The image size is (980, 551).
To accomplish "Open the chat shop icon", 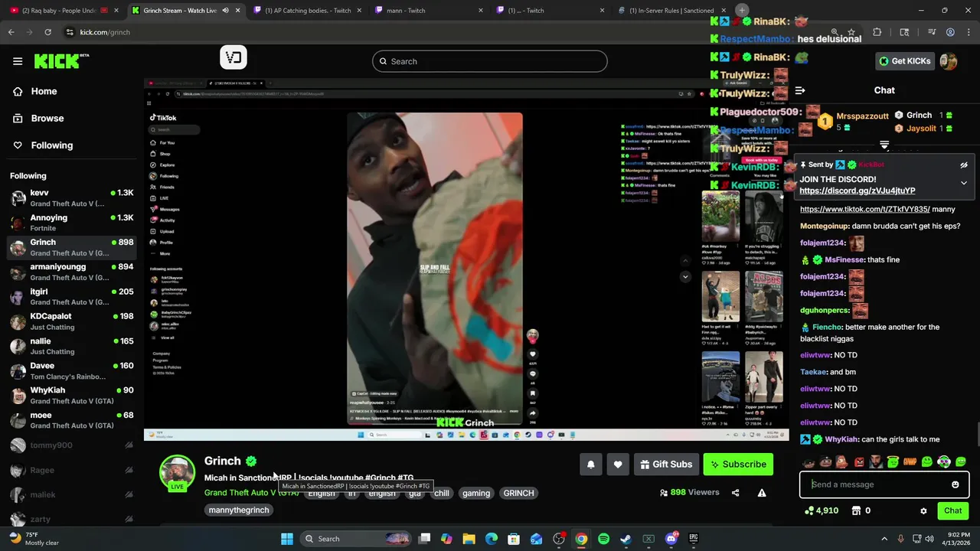I will (x=857, y=510).
